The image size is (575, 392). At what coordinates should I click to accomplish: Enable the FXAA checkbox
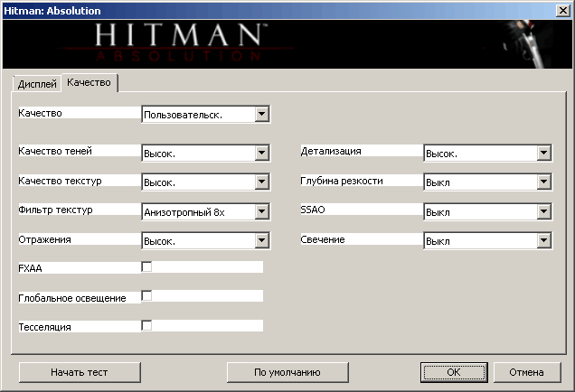pyautogui.click(x=146, y=267)
